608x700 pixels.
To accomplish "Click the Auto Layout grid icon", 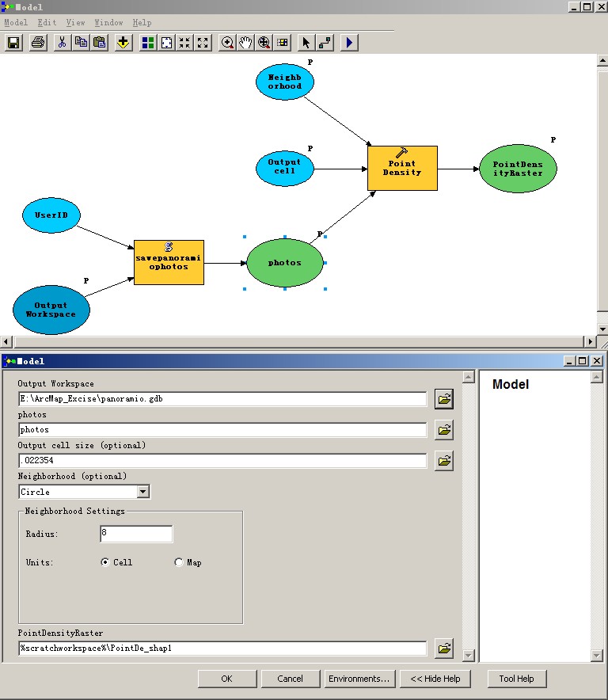I will coord(147,43).
